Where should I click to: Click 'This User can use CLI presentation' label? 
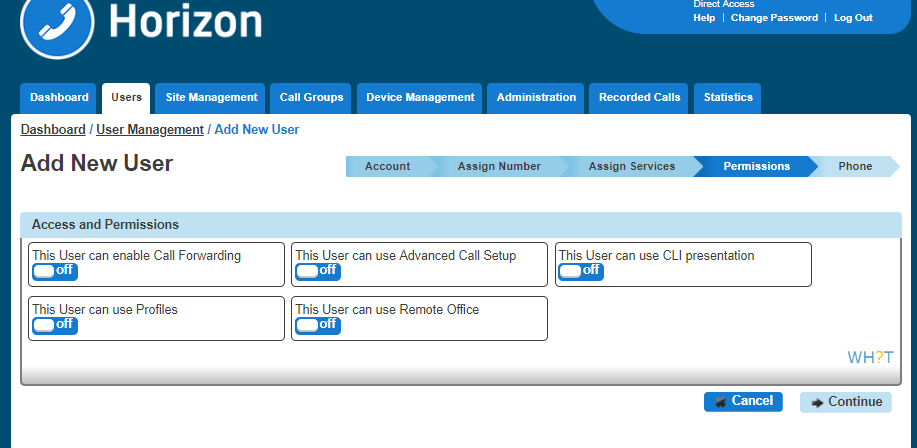pos(656,256)
